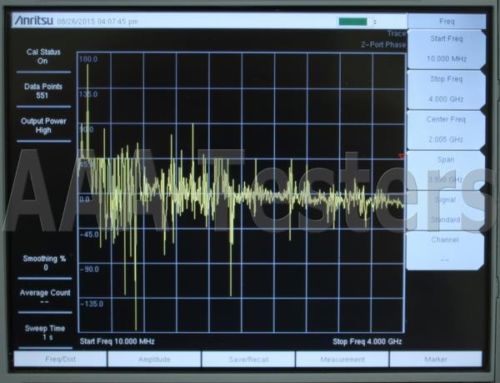Open the Freq/Dist bottom menu
Image resolution: width=500 pixels, height=383 pixels.
click(60, 359)
